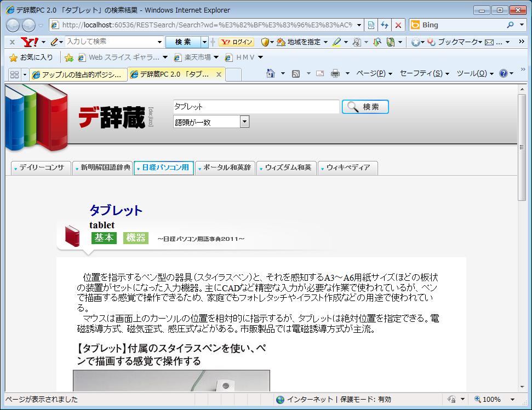532x410 pixels.
Task: Click the 検索 button next to search box
Action: (x=365, y=107)
